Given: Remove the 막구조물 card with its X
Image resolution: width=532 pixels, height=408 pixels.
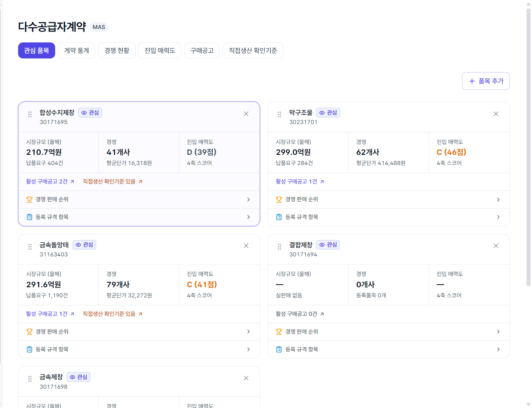Looking at the screenshot, I should (496, 114).
